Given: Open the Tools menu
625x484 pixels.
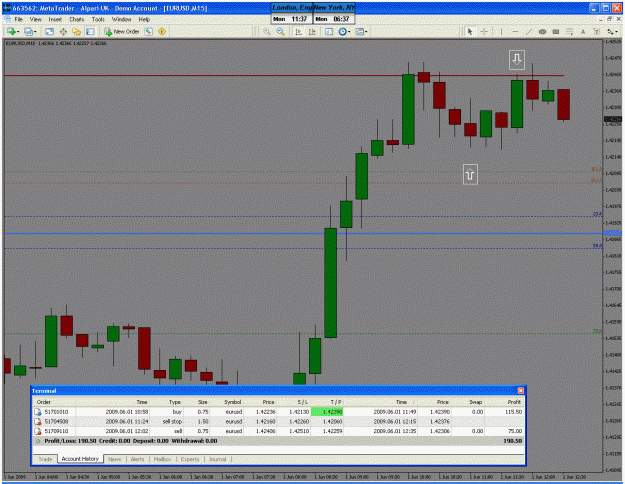Looking at the screenshot, I should [98, 19].
